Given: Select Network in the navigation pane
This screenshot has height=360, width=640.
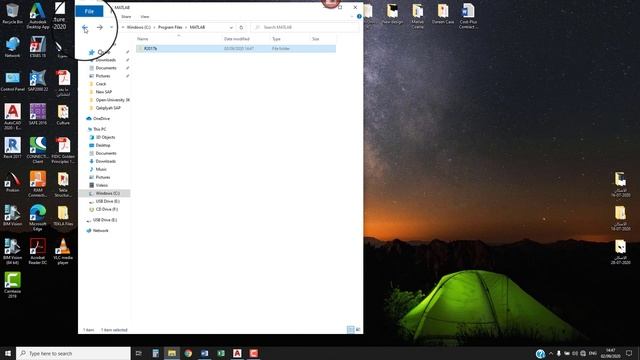Looking at the screenshot, I should coord(100,231).
